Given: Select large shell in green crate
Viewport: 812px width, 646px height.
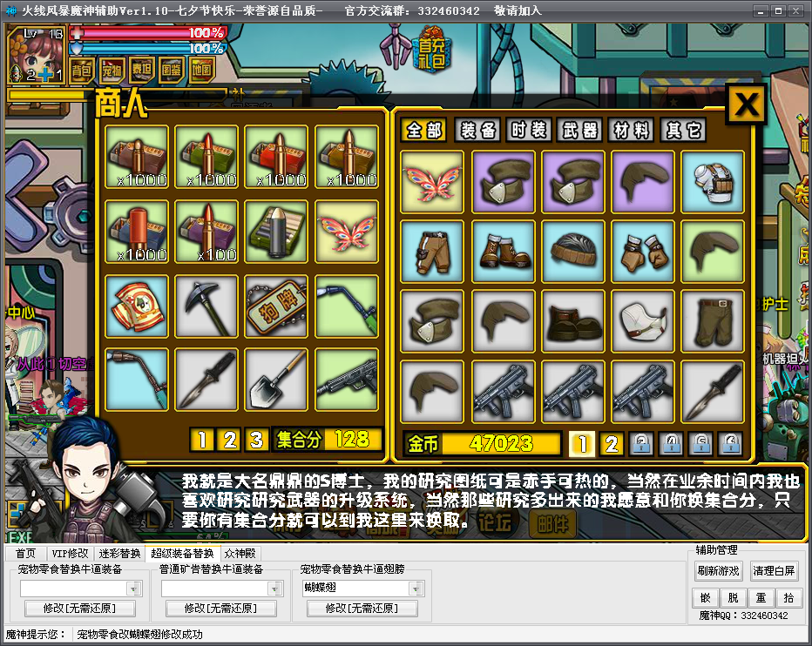Looking at the screenshot, I should 276,232.
